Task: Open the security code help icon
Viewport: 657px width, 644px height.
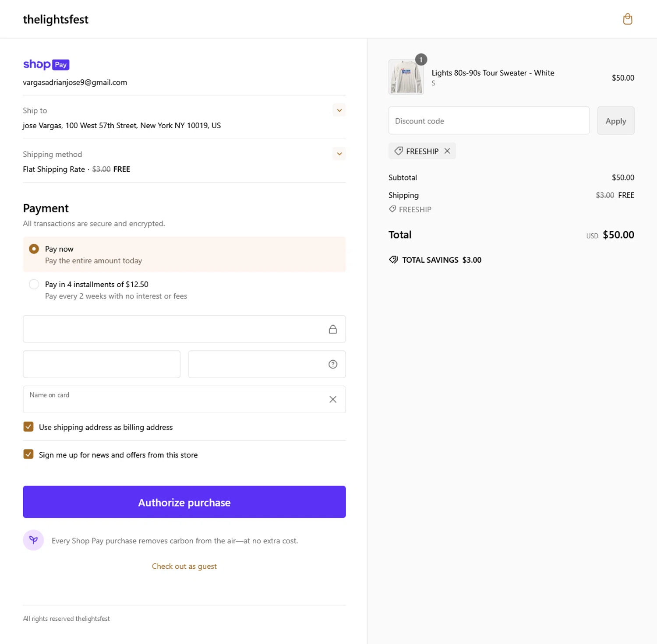Action: [x=333, y=364]
